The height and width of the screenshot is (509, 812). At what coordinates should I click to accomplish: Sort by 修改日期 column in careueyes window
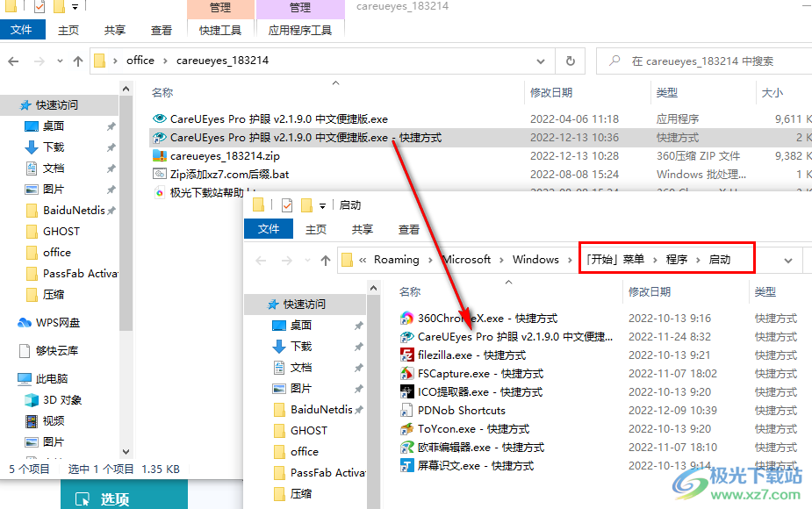[x=551, y=93]
